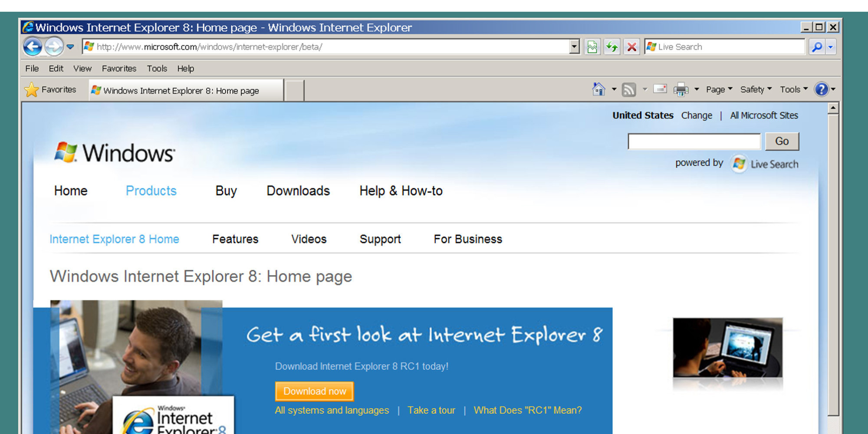Image resolution: width=868 pixels, height=434 pixels.
Task: Open the Support sub-nav link
Action: (380, 239)
